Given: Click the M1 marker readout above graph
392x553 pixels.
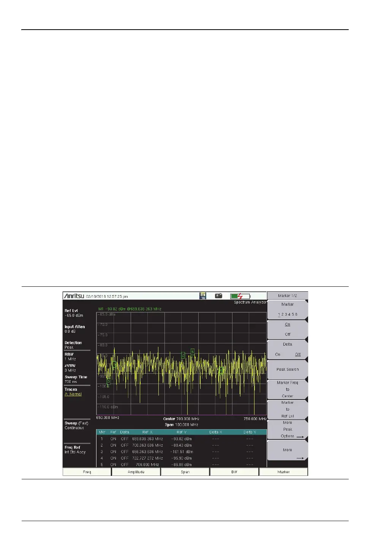Looking at the screenshot, I should pyautogui.click(x=130, y=309).
